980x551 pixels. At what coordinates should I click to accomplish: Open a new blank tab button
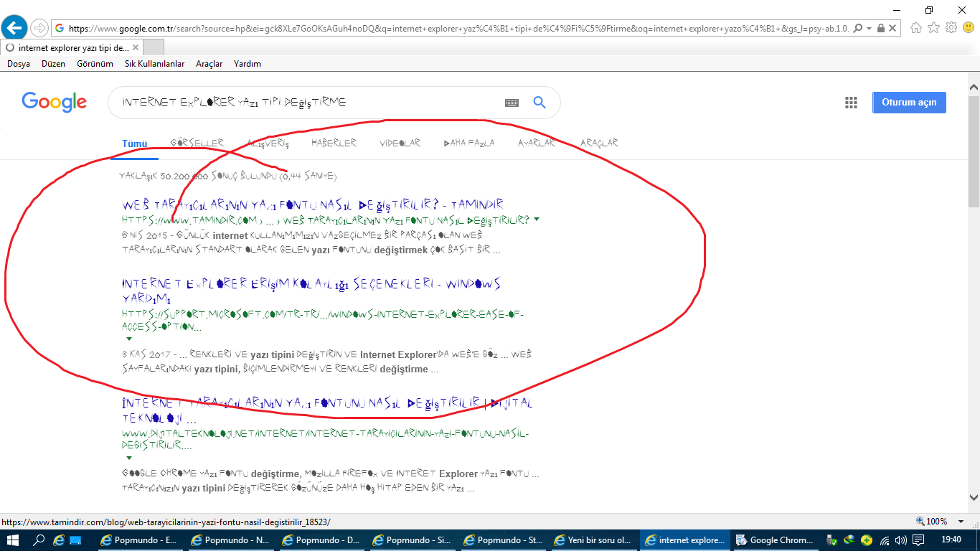coord(154,47)
